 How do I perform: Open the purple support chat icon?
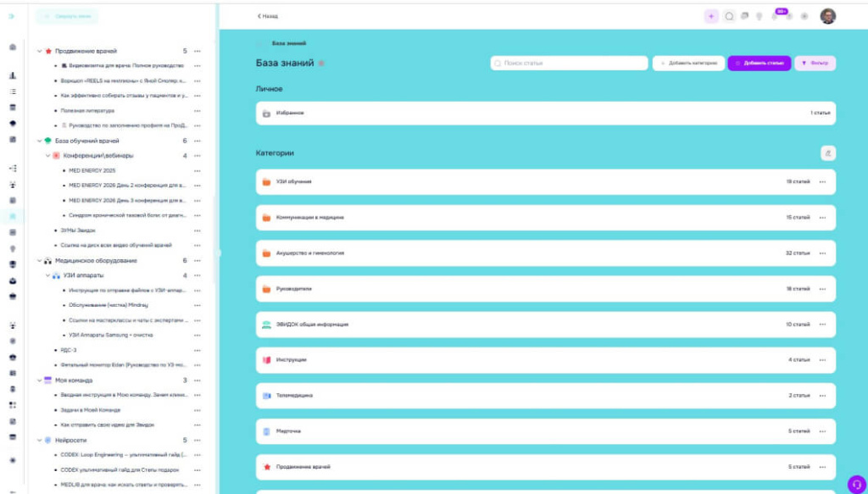point(856,485)
